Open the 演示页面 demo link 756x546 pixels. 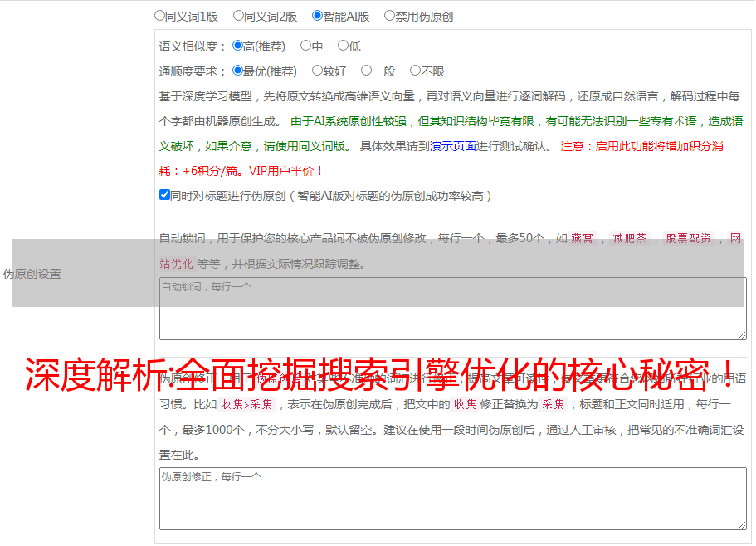452,146
